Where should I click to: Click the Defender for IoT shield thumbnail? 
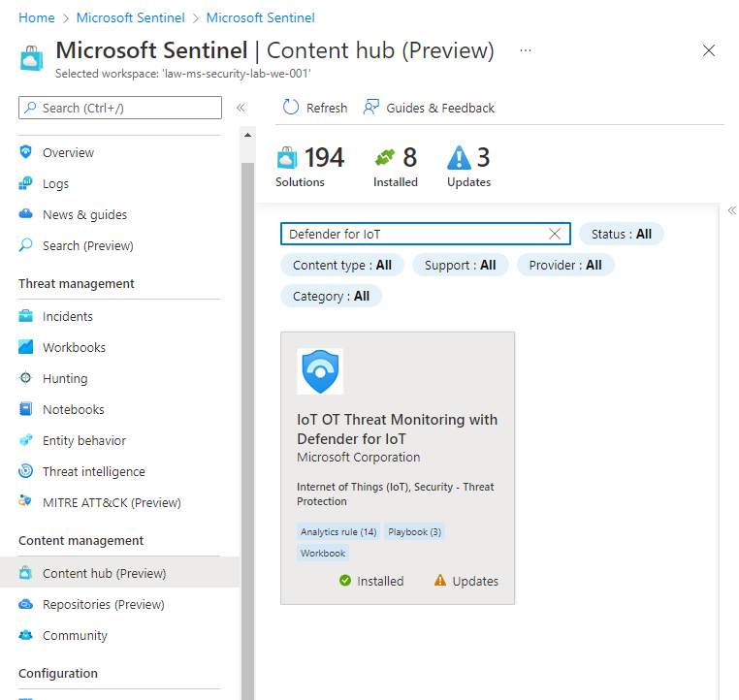tap(320, 371)
